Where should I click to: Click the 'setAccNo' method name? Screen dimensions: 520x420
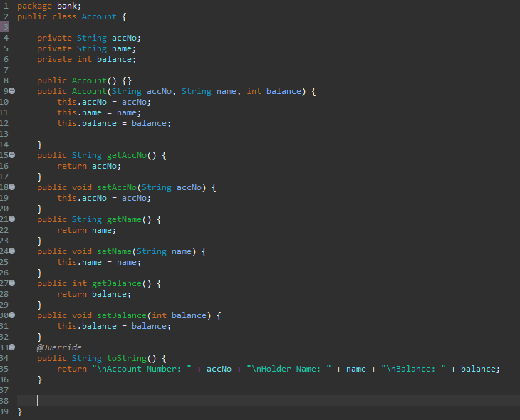pyautogui.click(x=117, y=187)
